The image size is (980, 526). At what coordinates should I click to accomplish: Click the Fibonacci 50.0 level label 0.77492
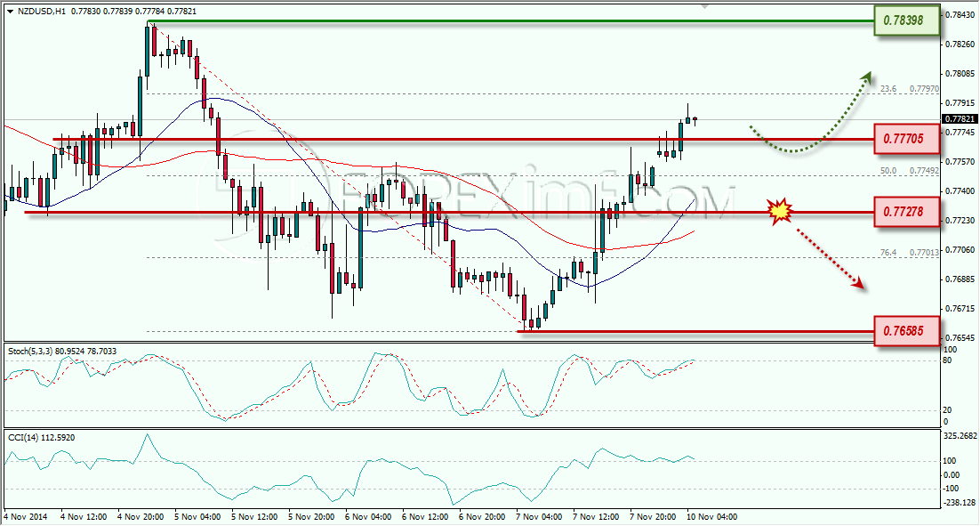pos(910,170)
